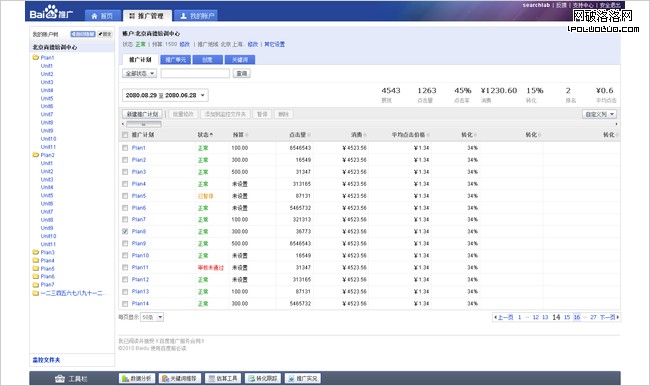This screenshot has height=386, width=650.
Task: Open the 转化跟踪 conversion tracking tool
Action: 263,378
